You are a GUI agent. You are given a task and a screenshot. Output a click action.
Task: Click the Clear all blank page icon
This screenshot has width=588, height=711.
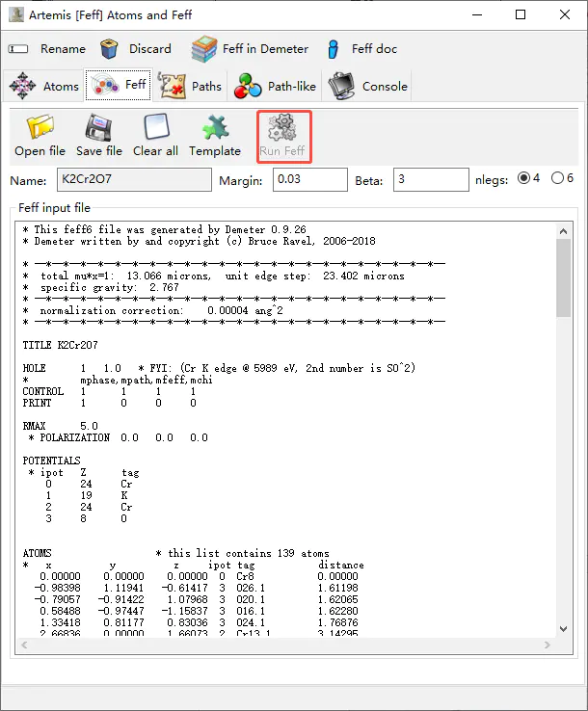tap(156, 126)
